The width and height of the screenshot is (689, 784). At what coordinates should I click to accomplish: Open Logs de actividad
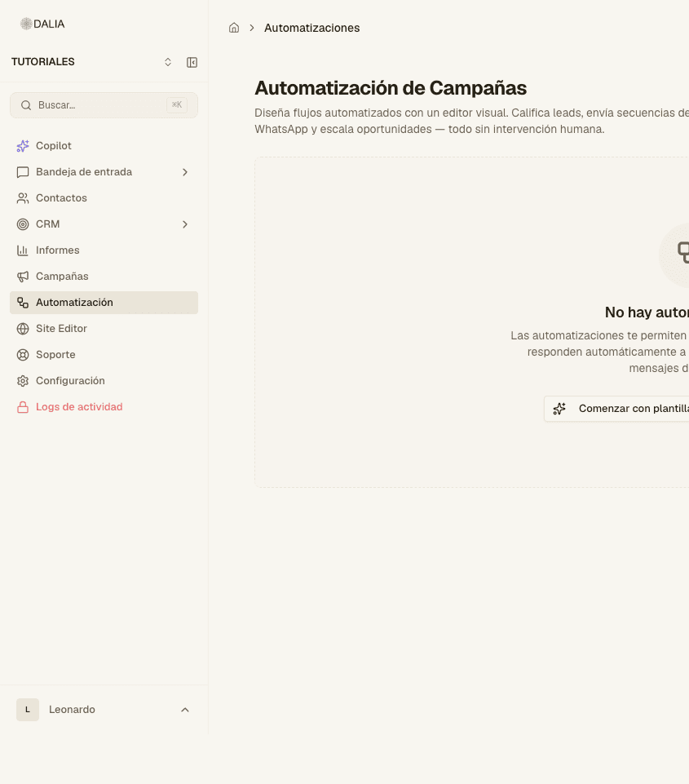(104, 407)
